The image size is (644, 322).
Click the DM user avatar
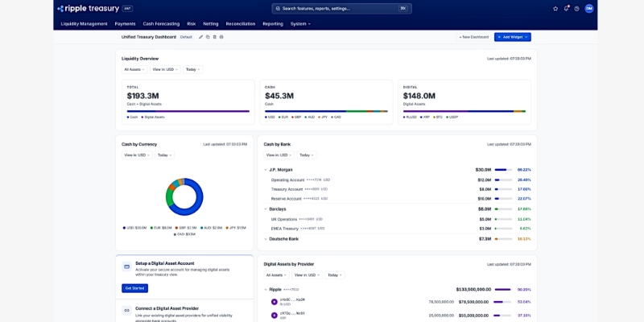click(x=589, y=8)
